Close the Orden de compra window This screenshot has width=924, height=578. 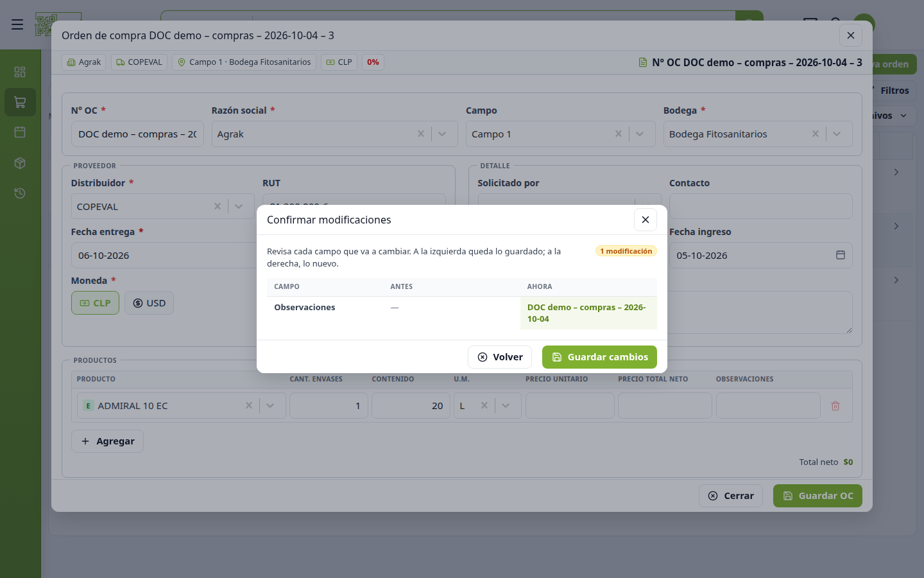pos(851,35)
